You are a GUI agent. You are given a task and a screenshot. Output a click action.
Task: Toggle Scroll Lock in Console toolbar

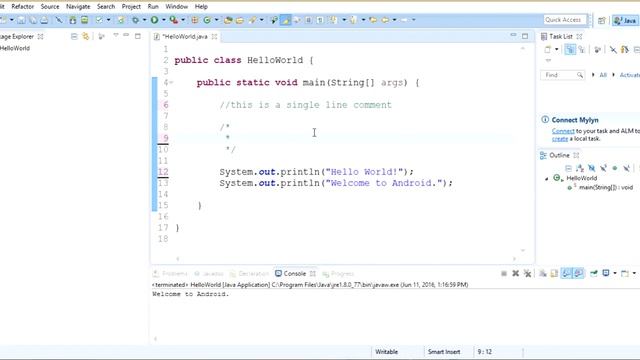click(x=554, y=273)
